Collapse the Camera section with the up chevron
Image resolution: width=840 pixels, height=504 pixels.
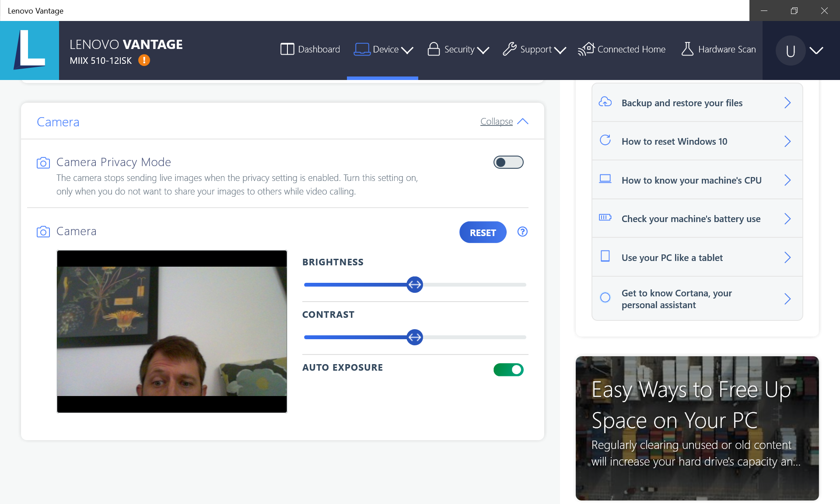point(523,122)
